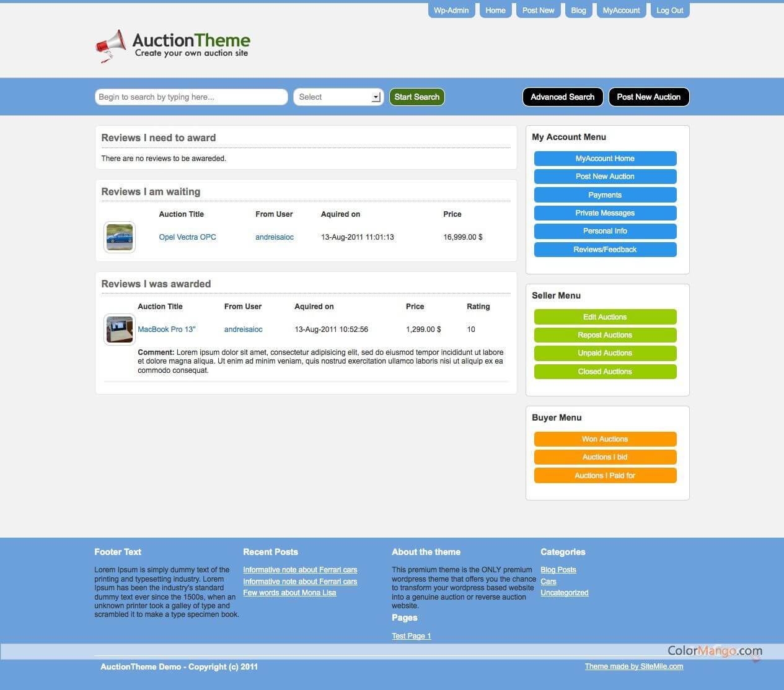Go to Wp-Admin in top navigation
The image size is (784, 690).
(x=451, y=11)
